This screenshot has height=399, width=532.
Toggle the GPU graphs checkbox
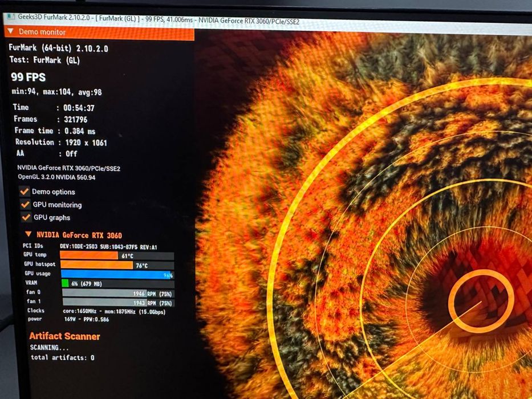click(26, 217)
